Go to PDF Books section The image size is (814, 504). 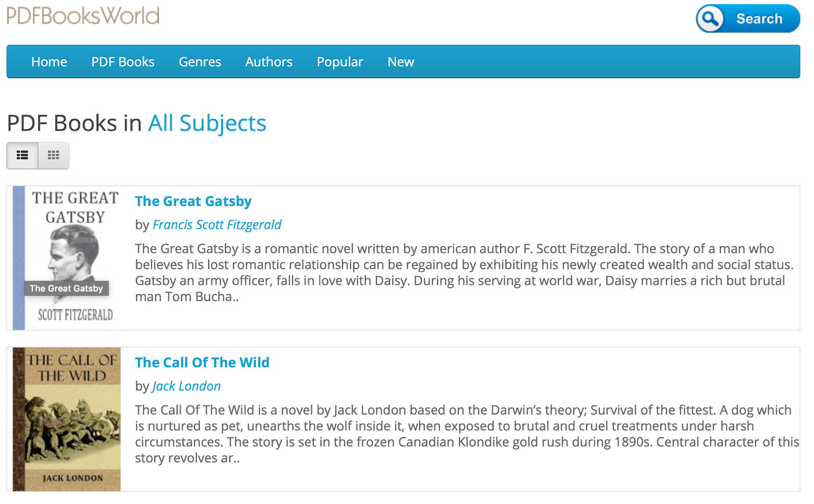click(123, 62)
